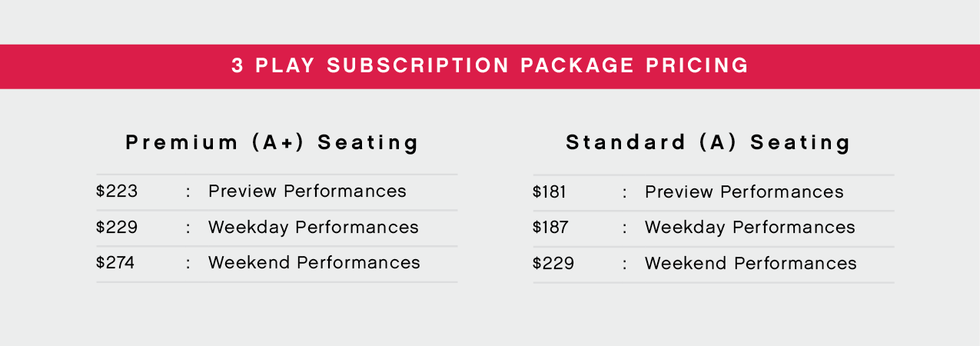
Task: Click the colon separator beside $187
Action: 624,228
